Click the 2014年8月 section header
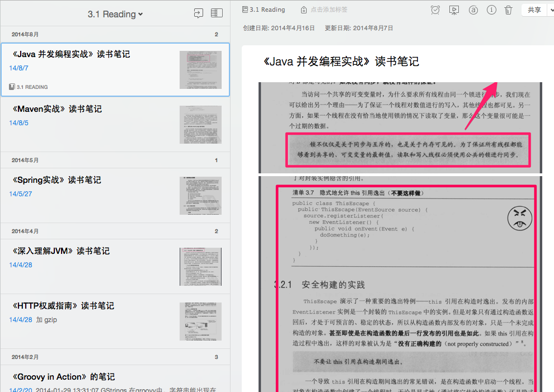This screenshot has height=392, width=554. tap(115, 34)
